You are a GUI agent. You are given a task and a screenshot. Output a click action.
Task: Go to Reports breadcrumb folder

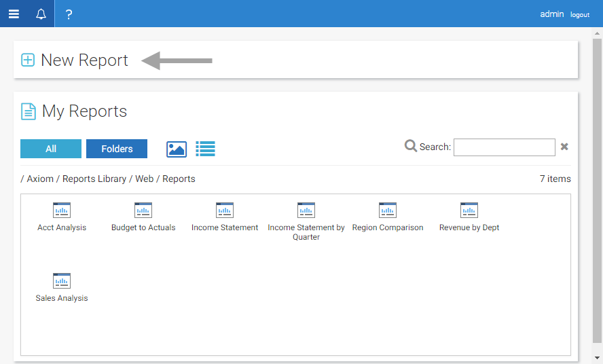(x=179, y=179)
